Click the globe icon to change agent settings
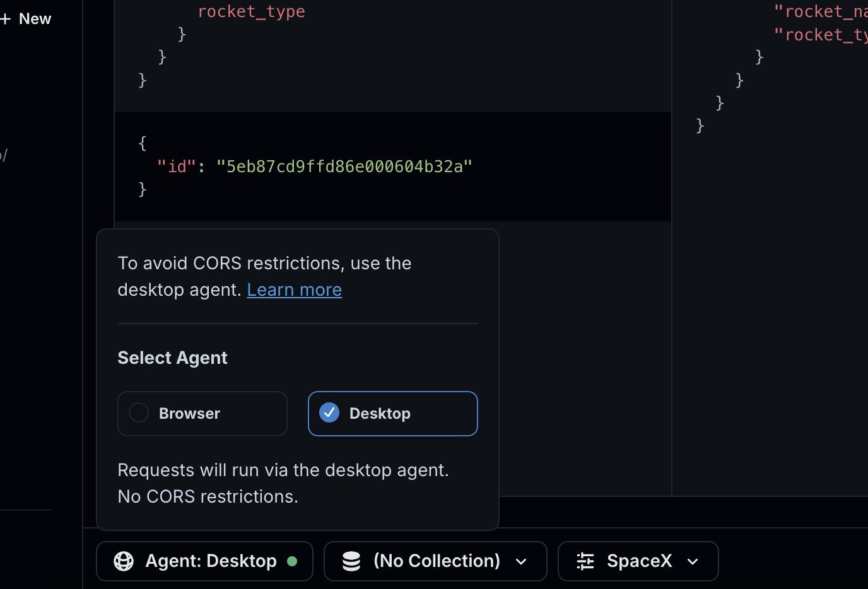The height and width of the screenshot is (589, 868). coord(124,561)
